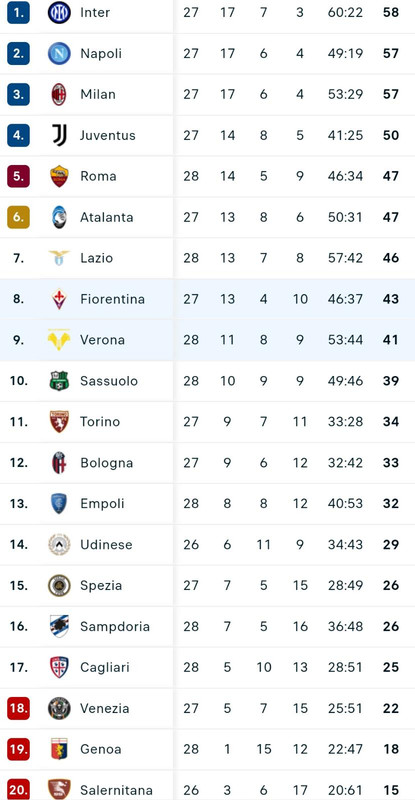Click the maroon position 5 badge
The height and width of the screenshot is (800, 415).
18,176
